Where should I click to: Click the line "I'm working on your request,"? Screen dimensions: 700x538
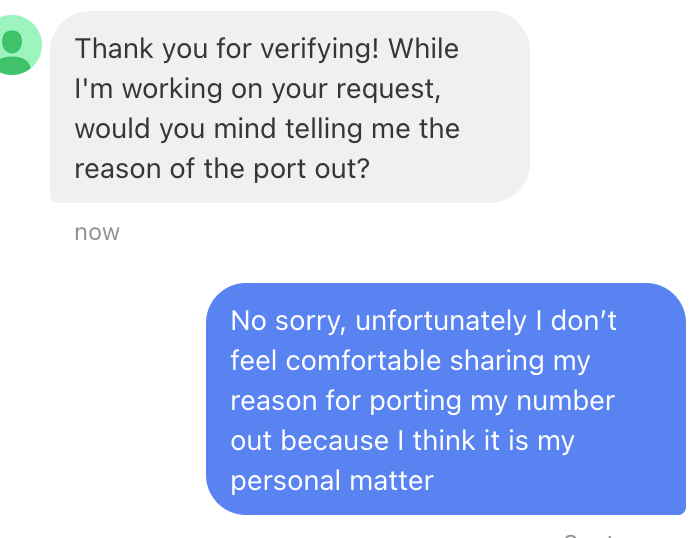(x=257, y=88)
